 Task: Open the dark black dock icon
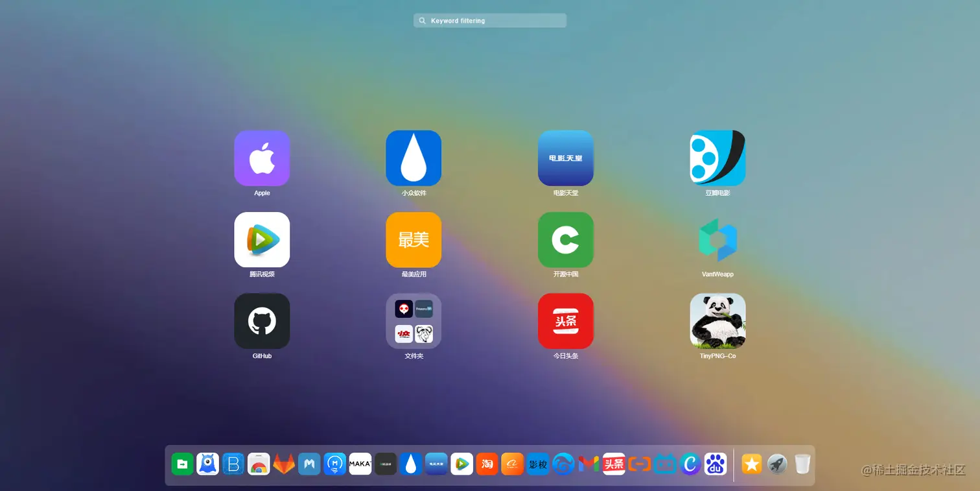pyautogui.click(x=386, y=464)
